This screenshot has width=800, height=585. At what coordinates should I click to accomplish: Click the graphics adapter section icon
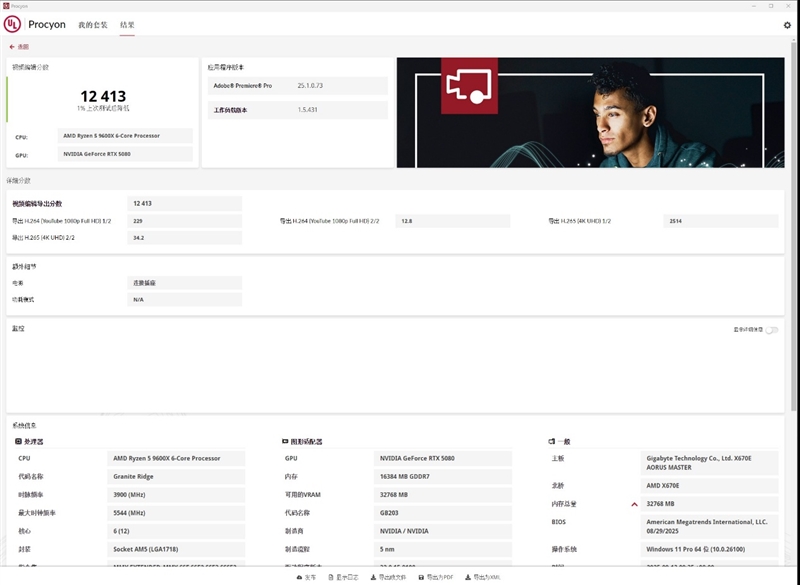coord(285,441)
